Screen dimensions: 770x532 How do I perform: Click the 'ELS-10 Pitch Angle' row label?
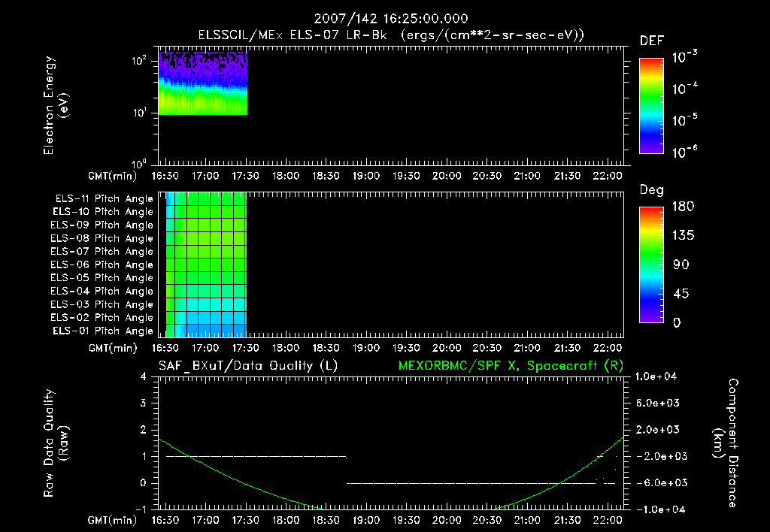click(102, 212)
